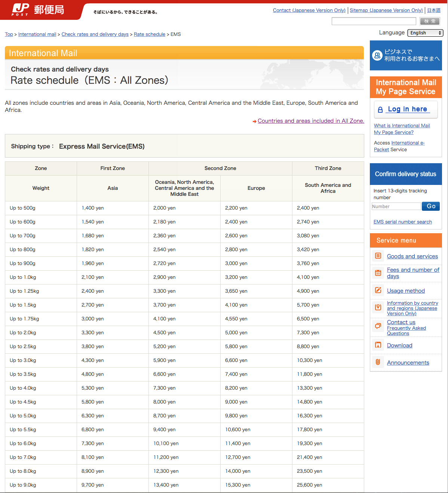Open the Language dropdown set to English
Viewport: 448px width, 493px height.
pos(425,33)
